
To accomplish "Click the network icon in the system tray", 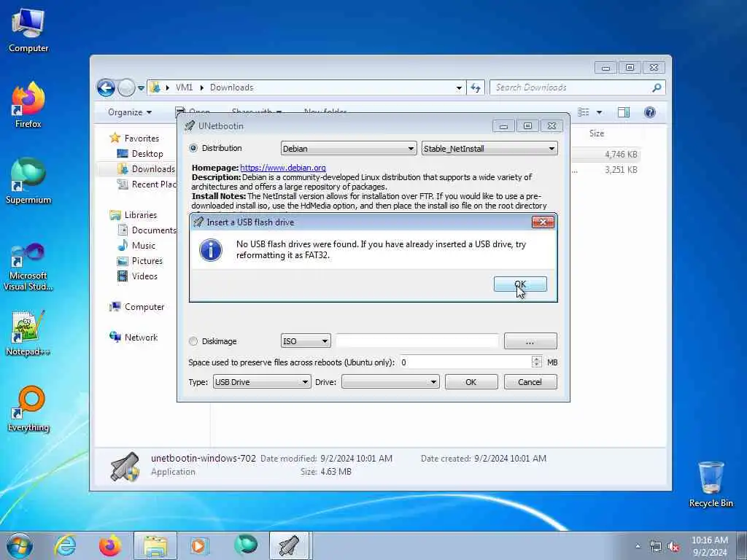I will (x=656, y=547).
